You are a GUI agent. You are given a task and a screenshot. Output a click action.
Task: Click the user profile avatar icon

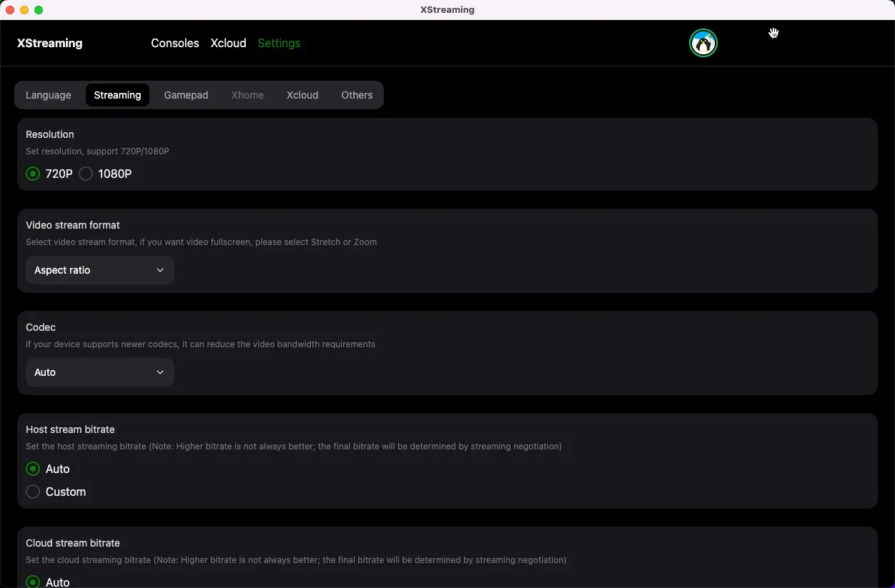[703, 43]
